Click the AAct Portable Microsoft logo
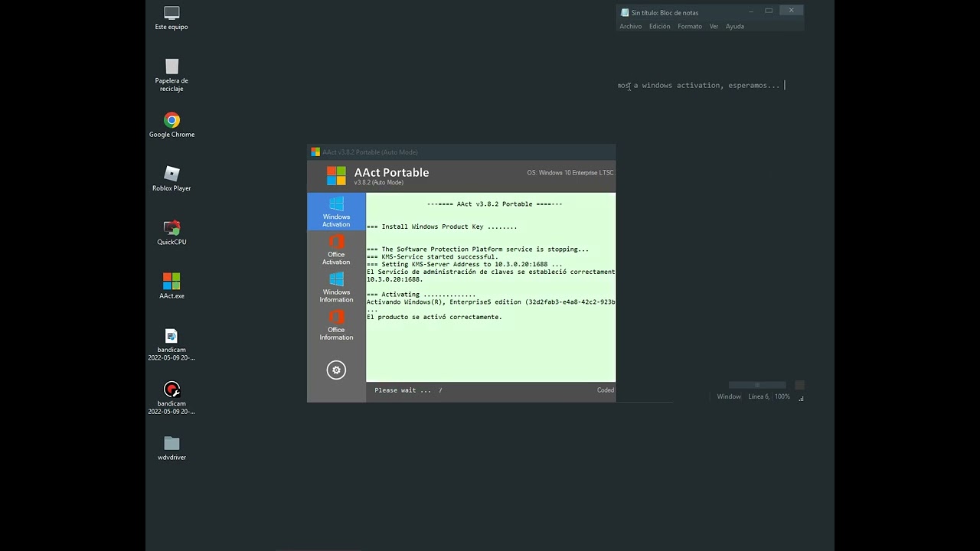Viewport: 980px width, 551px height. coord(336,176)
